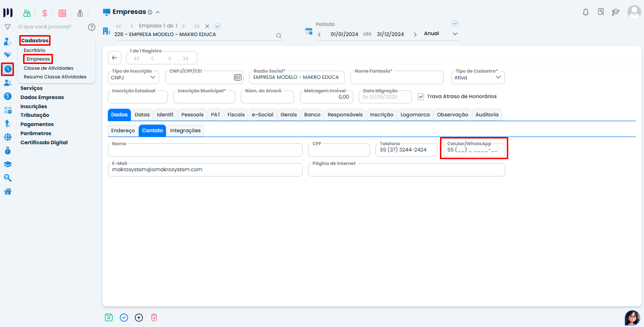Switch to the e-Social tab

[x=262, y=114]
